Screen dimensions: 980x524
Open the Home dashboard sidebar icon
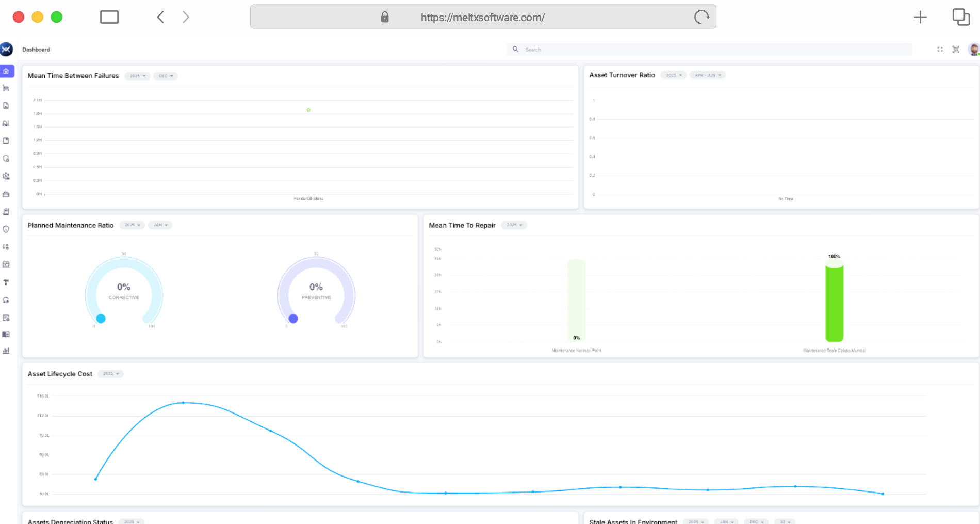(6, 71)
